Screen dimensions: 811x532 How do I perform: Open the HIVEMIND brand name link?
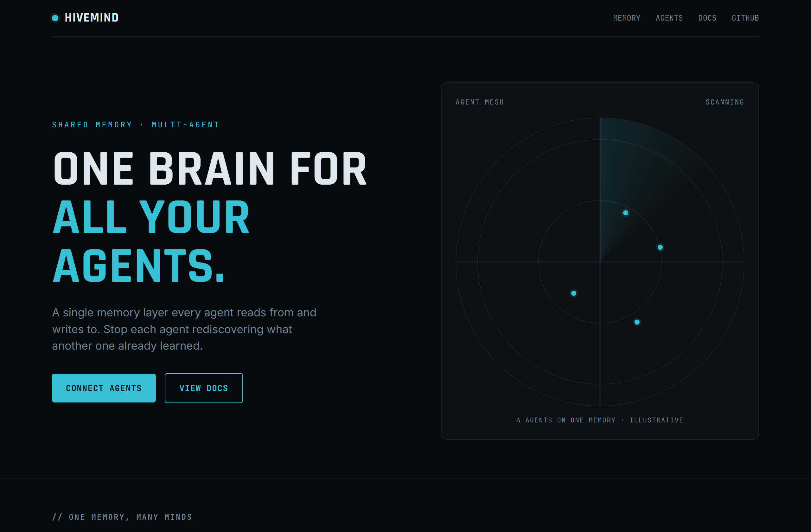click(92, 18)
